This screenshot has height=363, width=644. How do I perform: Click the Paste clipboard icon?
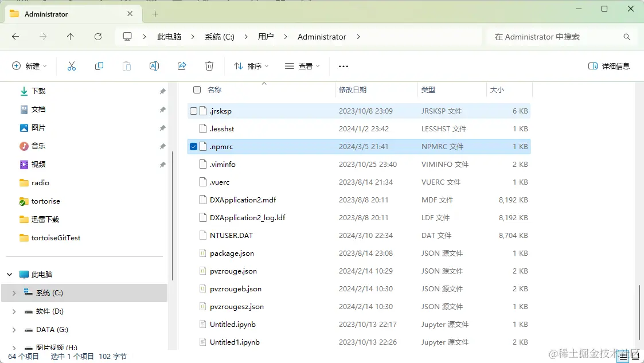[x=127, y=66]
